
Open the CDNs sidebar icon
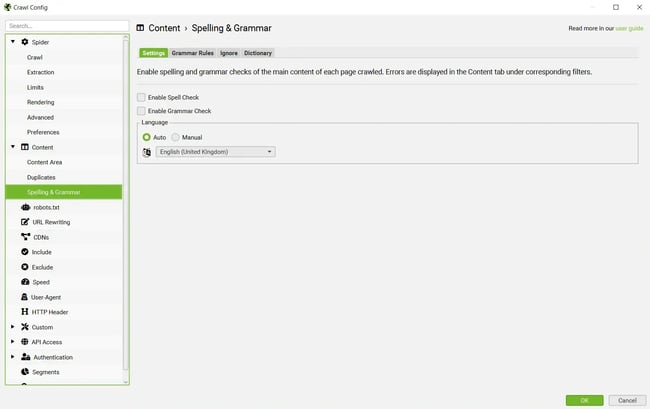click(25, 237)
